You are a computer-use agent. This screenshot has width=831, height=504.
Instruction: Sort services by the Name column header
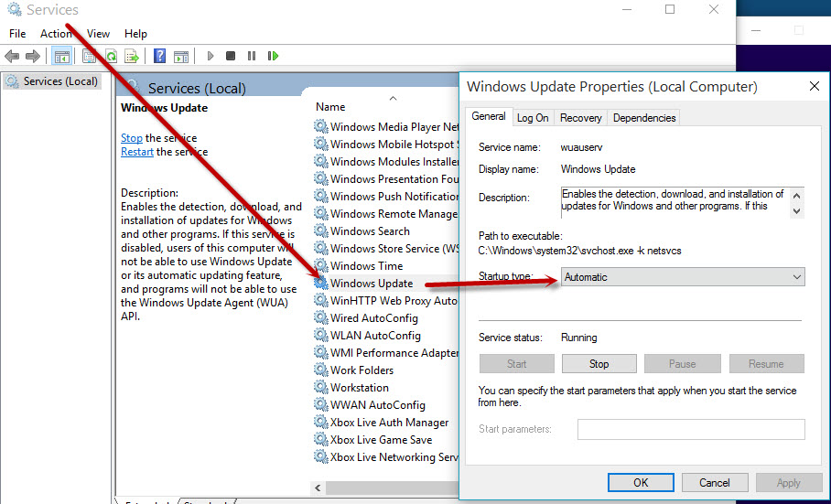pos(330,107)
